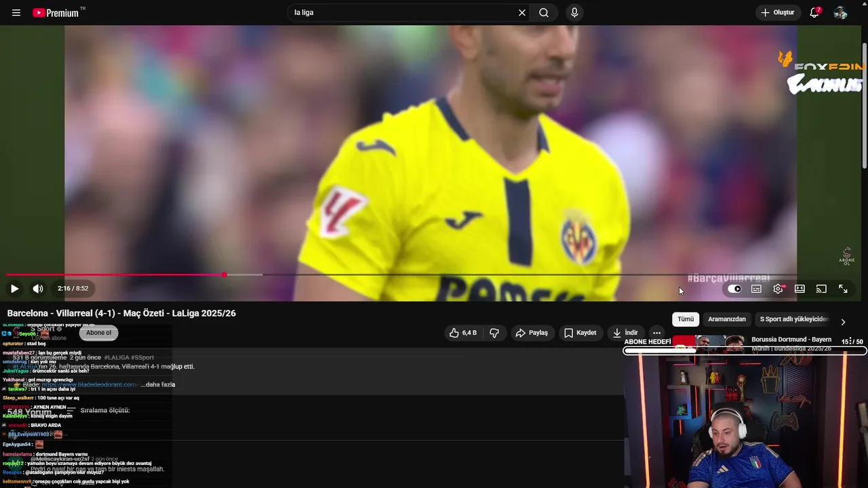
Task: Open Sıralama ölçütü sort dropdown
Action: (98, 411)
